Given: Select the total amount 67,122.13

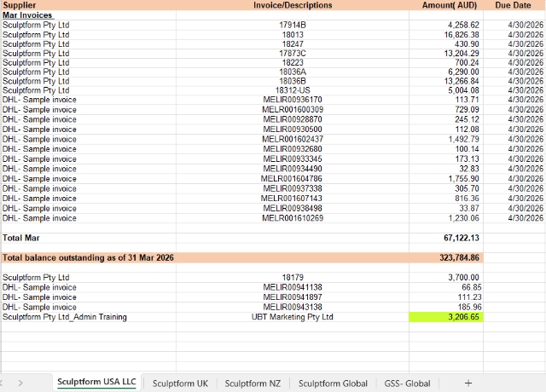Looking at the screenshot, I should 446,238.
